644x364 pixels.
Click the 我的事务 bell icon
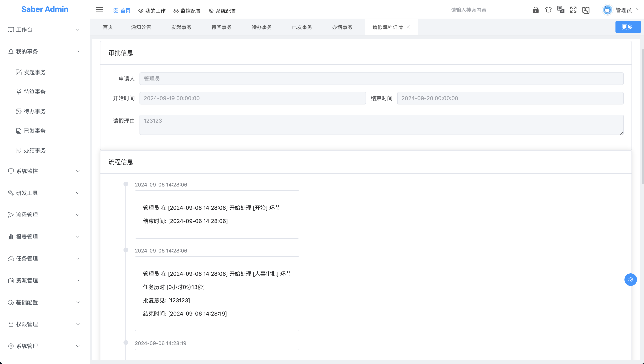pos(11,52)
